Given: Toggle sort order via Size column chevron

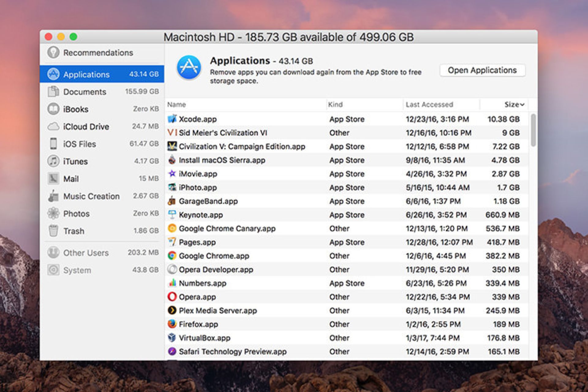Looking at the screenshot, I should click(x=522, y=105).
